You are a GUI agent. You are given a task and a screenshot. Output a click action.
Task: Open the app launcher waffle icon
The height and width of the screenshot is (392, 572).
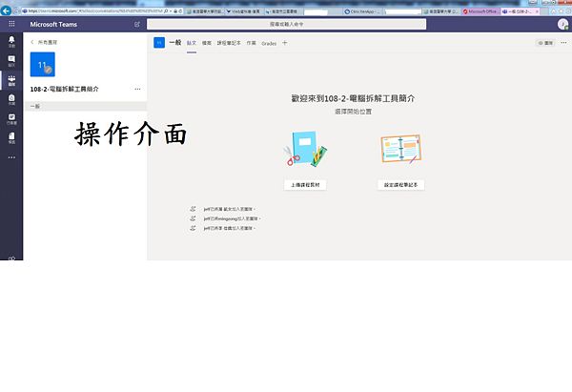[x=11, y=23]
